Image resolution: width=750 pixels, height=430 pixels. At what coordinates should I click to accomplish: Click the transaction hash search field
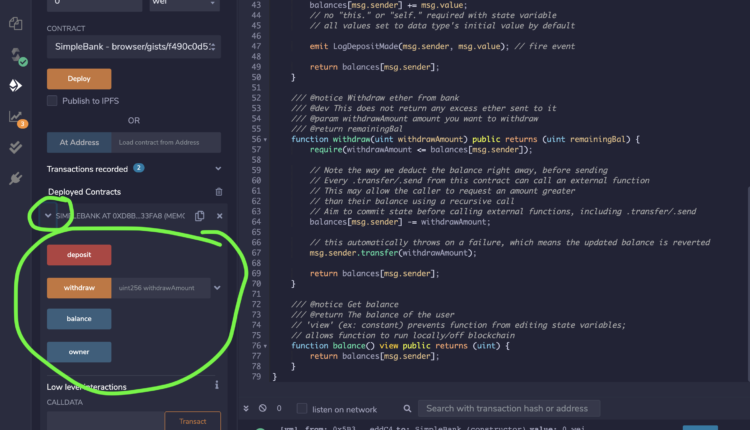pyautogui.click(x=508, y=408)
